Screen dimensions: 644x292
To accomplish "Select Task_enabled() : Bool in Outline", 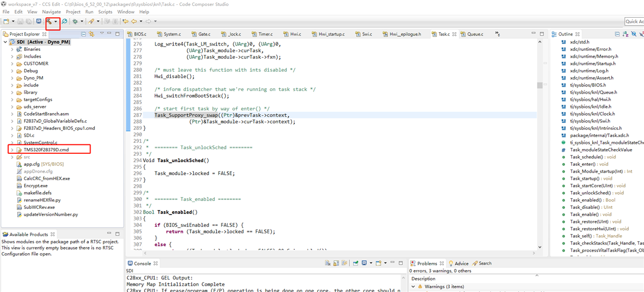I will [593, 200].
